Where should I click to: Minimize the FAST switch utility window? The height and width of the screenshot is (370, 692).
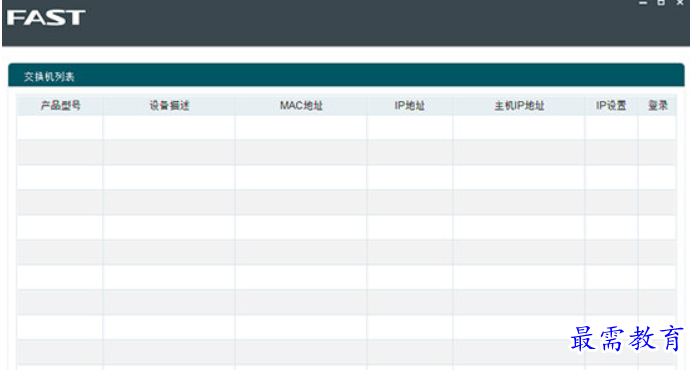click(643, 3)
